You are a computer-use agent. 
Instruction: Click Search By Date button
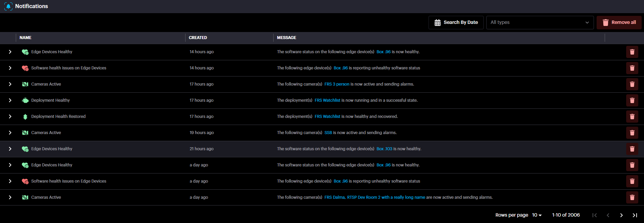[x=456, y=23]
